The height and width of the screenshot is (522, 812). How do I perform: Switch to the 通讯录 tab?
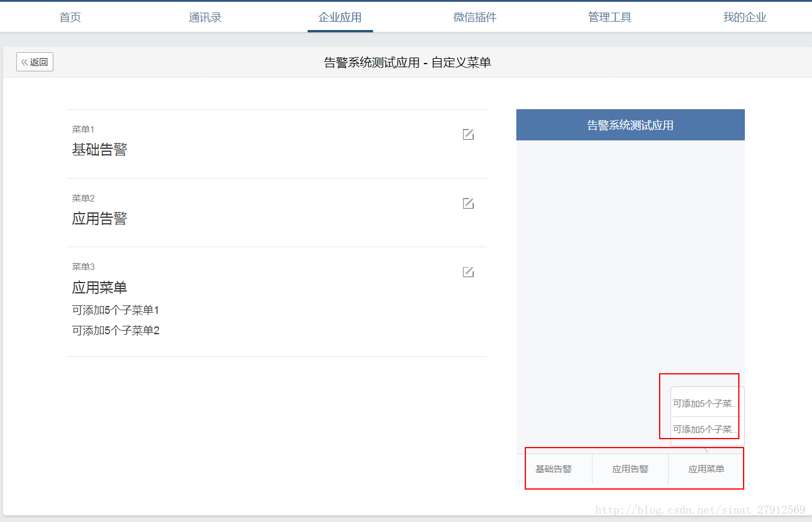tap(205, 17)
